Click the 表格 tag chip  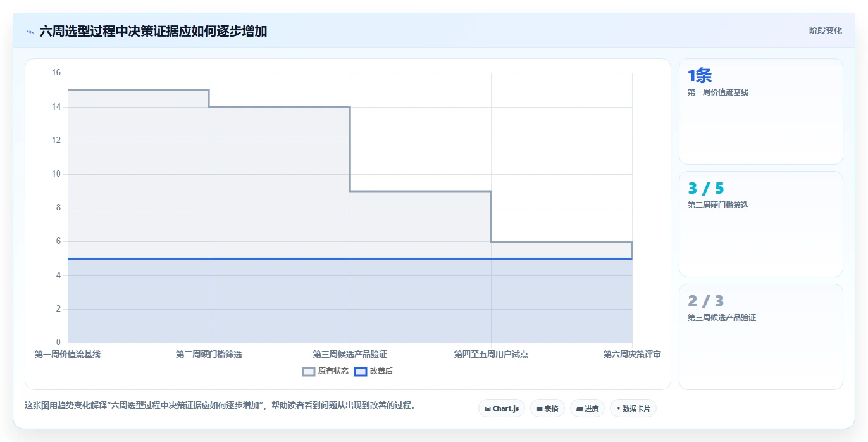[547, 408]
